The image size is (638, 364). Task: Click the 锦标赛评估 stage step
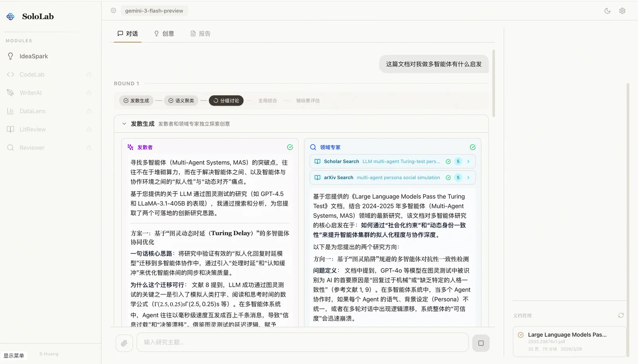308,101
